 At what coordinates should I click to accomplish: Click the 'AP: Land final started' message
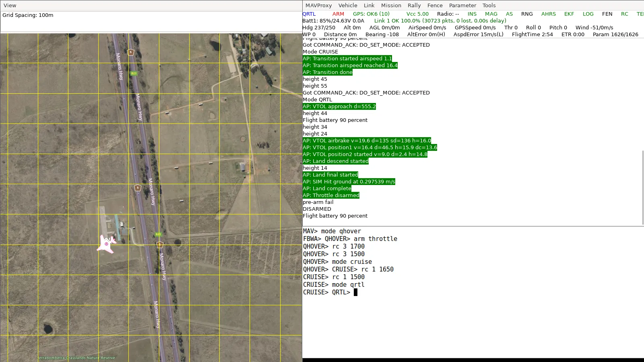(330, 175)
